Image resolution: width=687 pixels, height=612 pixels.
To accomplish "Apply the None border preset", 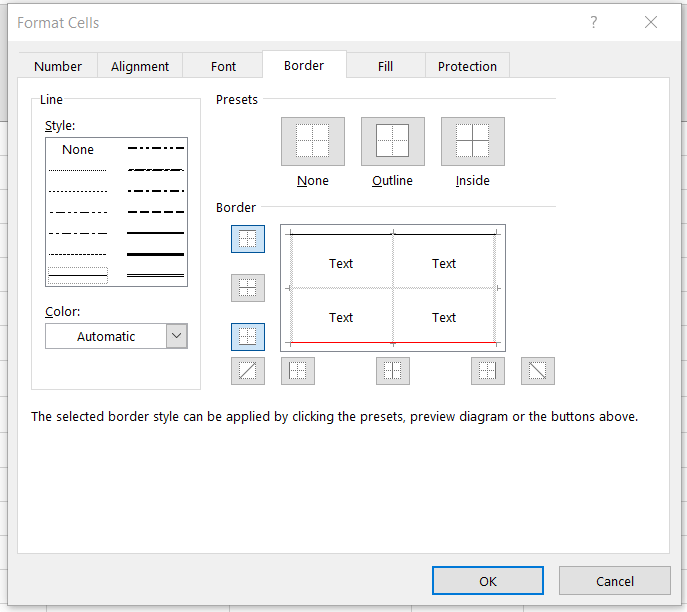I will pos(313,141).
